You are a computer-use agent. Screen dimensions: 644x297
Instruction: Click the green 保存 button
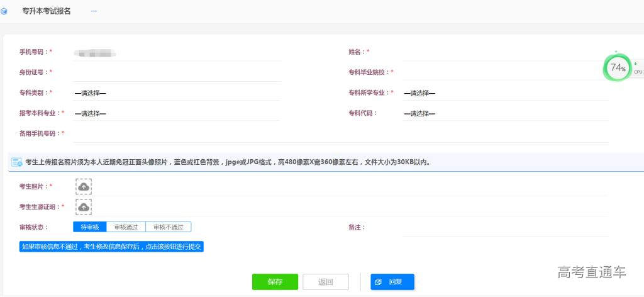click(x=275, y=282)
